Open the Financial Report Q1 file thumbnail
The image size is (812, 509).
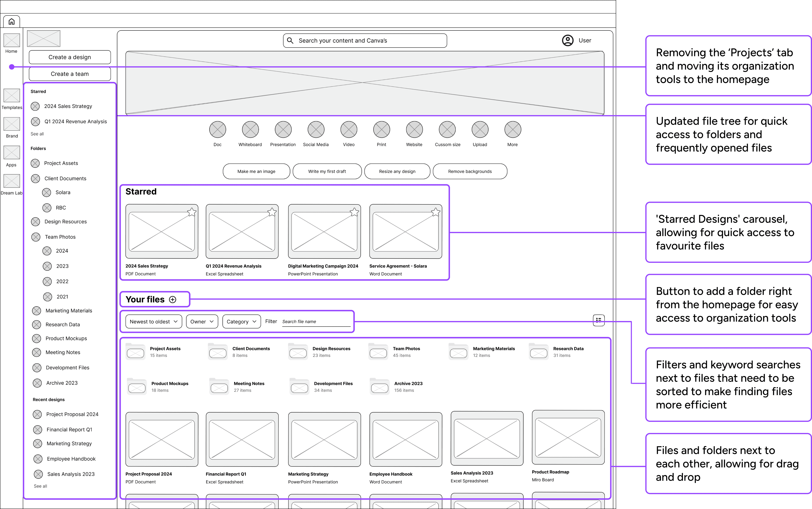click(x=242, y=439)
